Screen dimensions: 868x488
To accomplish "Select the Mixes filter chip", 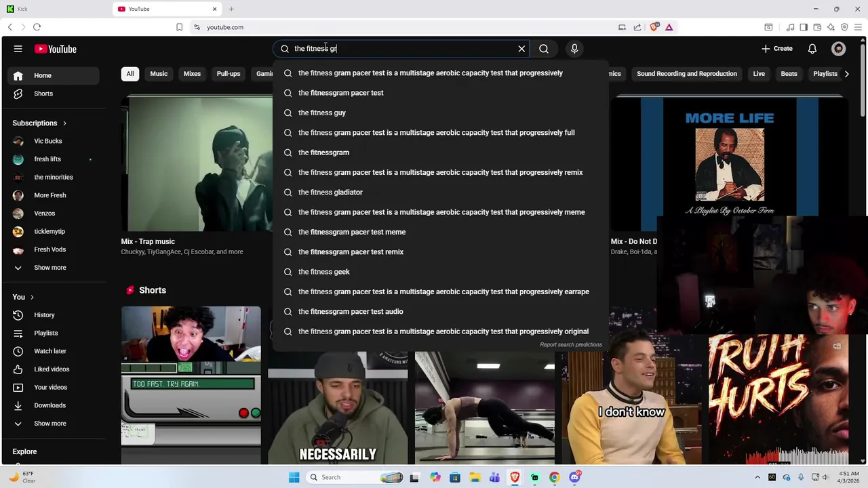I will click(x=192, y=74).
